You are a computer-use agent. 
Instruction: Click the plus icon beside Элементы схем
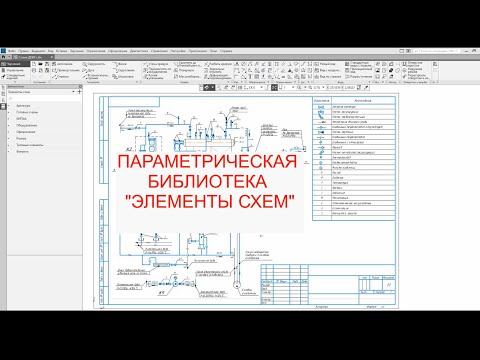79,92
